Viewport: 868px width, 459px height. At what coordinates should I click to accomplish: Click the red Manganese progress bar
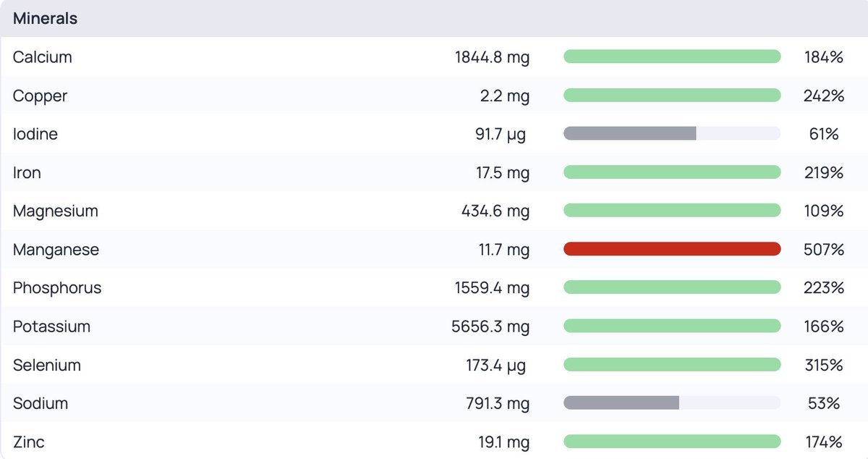pyautogui.click(x=671, y=249)
